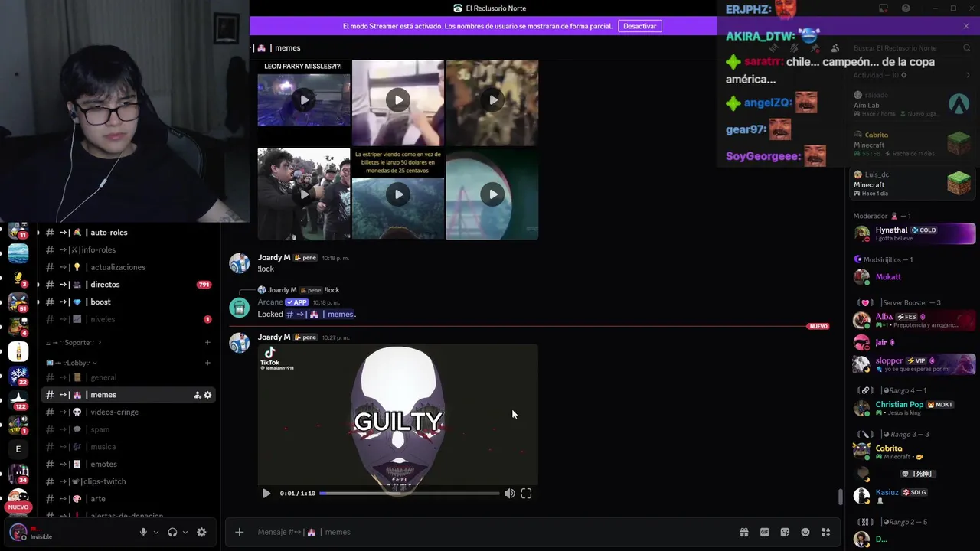Play the LEON PARRY MISSLES video thumbnail
This screenshot has width=980, height=551.
(304, 99)
